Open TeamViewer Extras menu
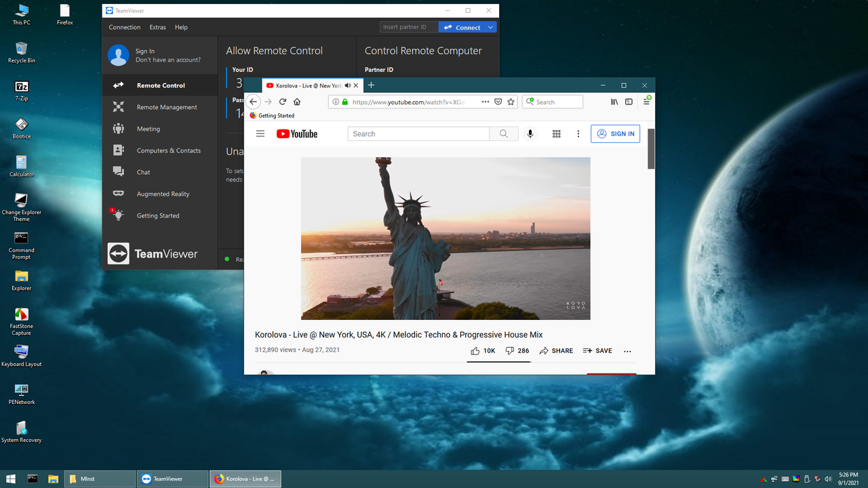Viewport: 868px width, 488px height. pos(158,27)
